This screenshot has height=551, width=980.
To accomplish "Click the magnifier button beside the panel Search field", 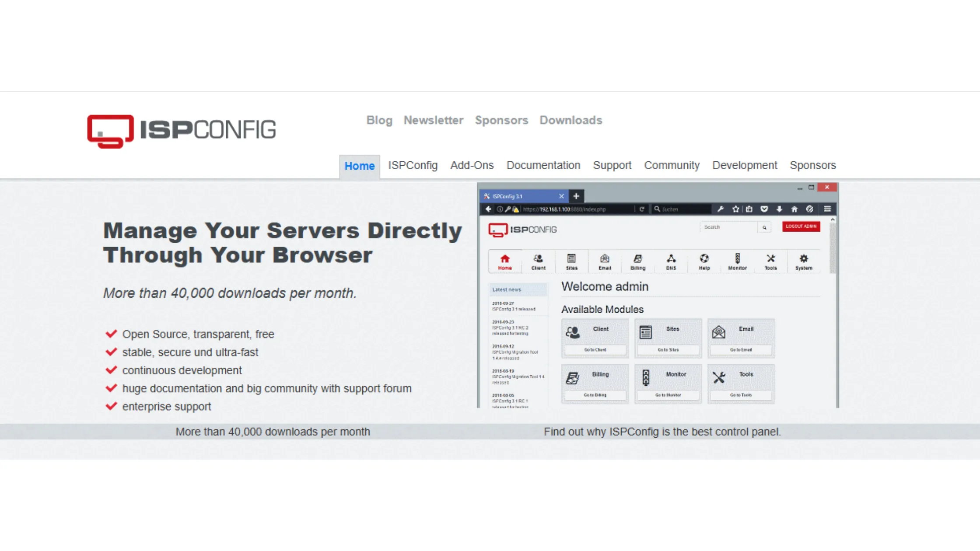I will (x=764, y=227).
